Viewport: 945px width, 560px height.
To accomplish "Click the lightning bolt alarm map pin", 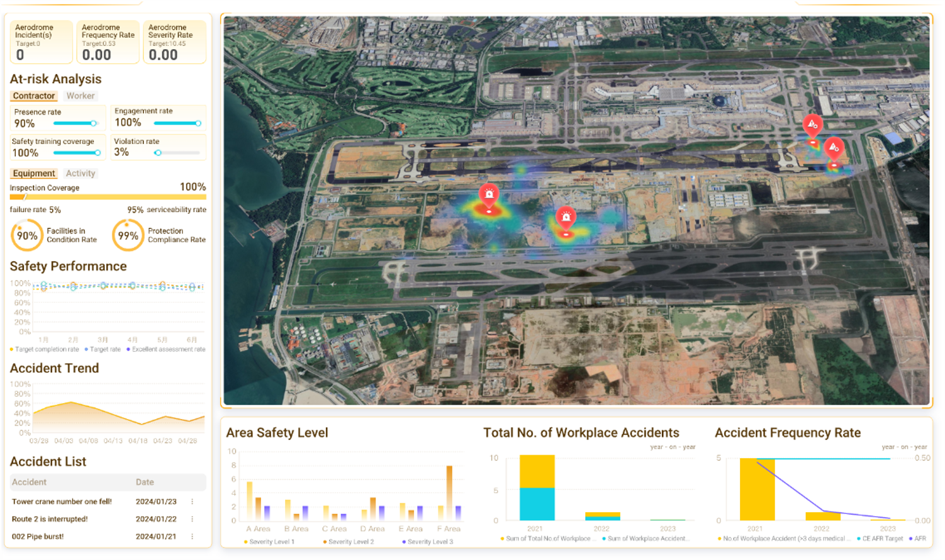I will pyautogui.click(x=566, y=218).
